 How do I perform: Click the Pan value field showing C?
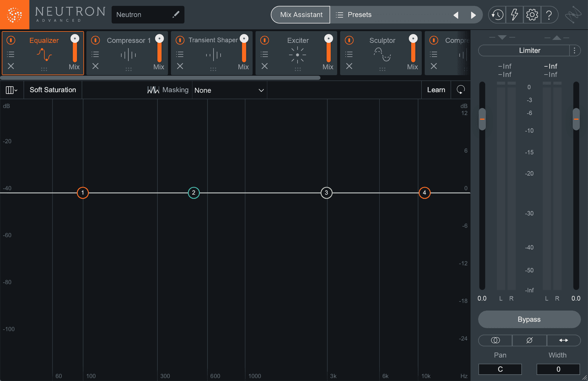(x=500, y=369)
